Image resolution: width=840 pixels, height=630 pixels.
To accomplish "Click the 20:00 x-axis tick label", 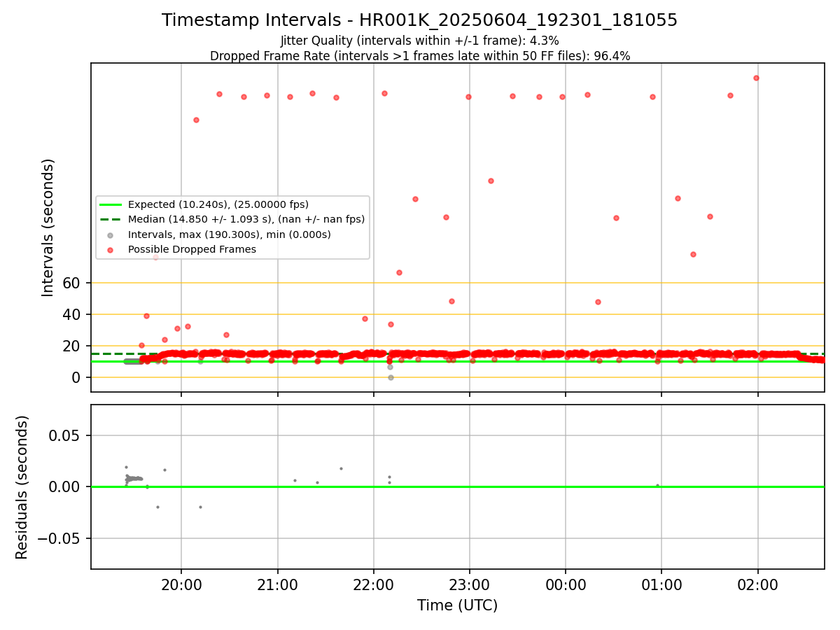I will pyautogui.click(x=181, y=584).
